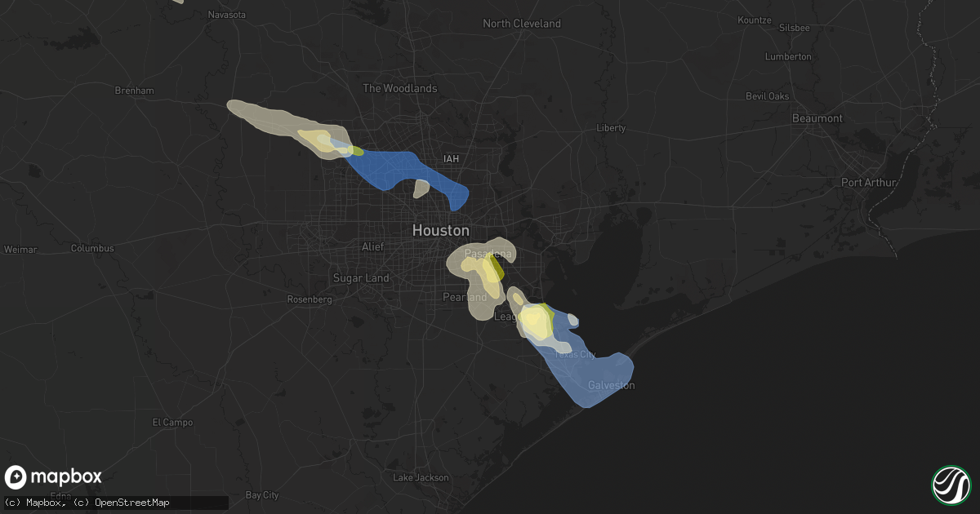Click The Woodlands label

click(400, 88)
